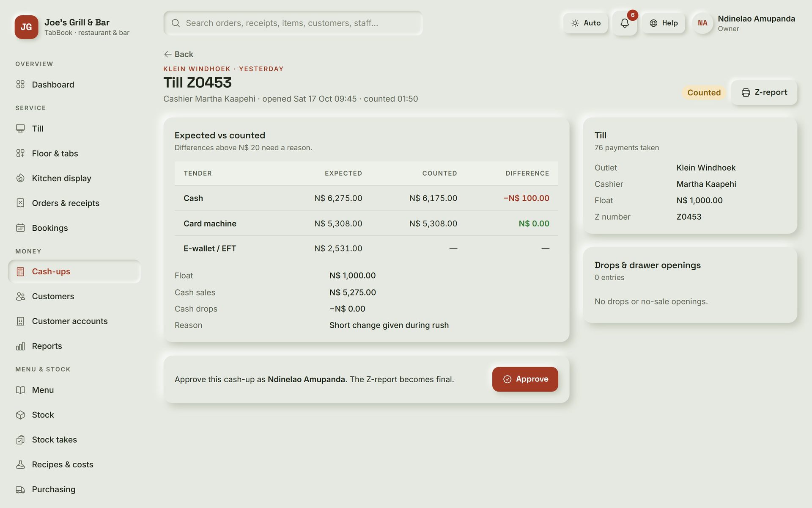Click the Purchasing truck icon
This screenshot has width=812, height=508.
20,489
